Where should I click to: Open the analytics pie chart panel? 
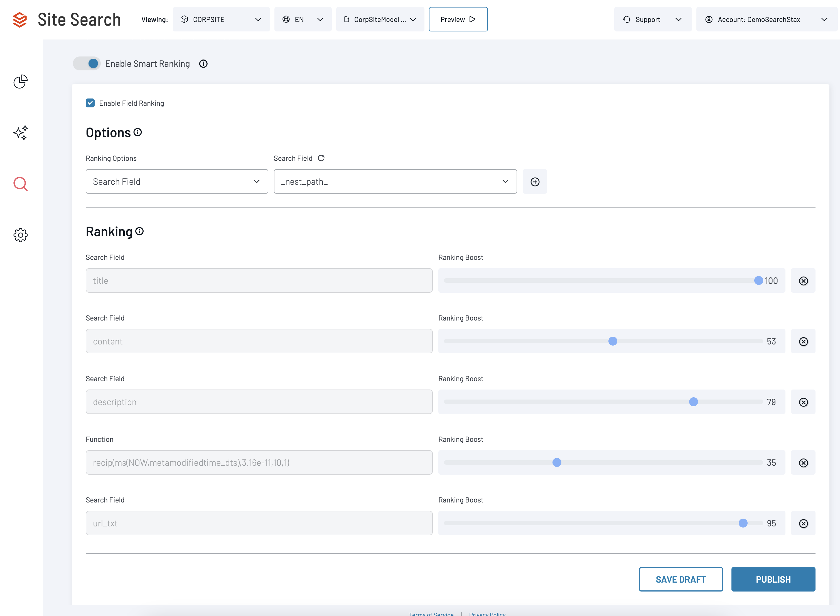pyautogui.click(x=21, y=82)
